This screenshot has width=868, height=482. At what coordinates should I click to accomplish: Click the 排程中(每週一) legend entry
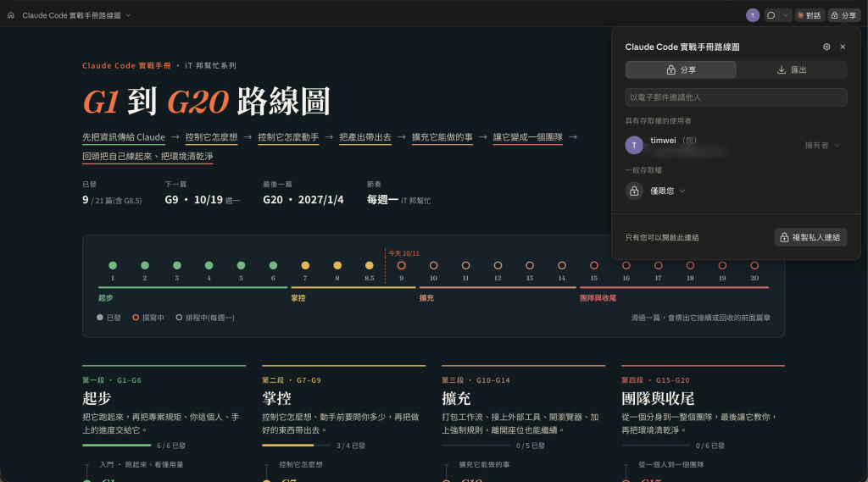click(205, 318)
